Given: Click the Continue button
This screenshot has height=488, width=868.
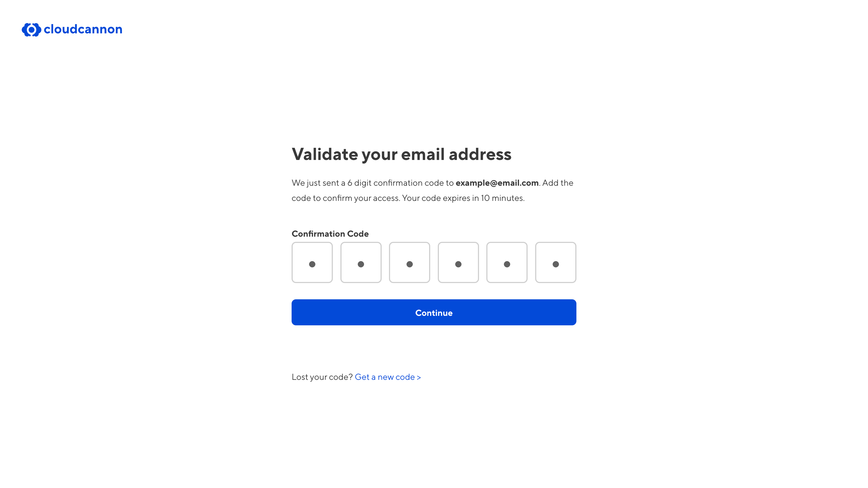Looking at the screenshot, I should coord(434,312).
